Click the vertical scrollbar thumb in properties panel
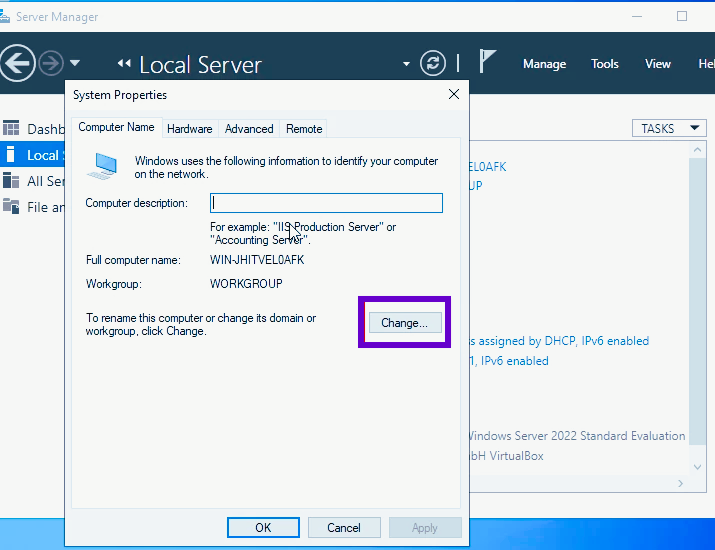The height and width of the screenshot is (550, 715). click(x=697, y=301)
